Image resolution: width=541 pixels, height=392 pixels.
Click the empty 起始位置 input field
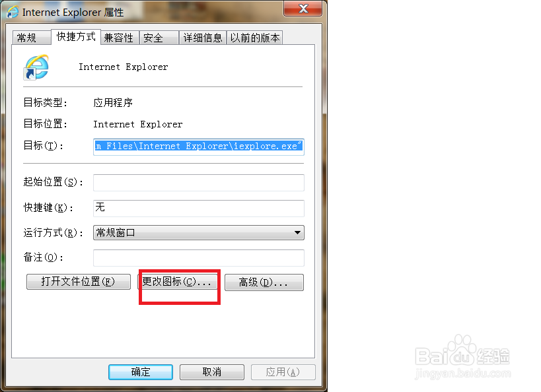(198, 183)
